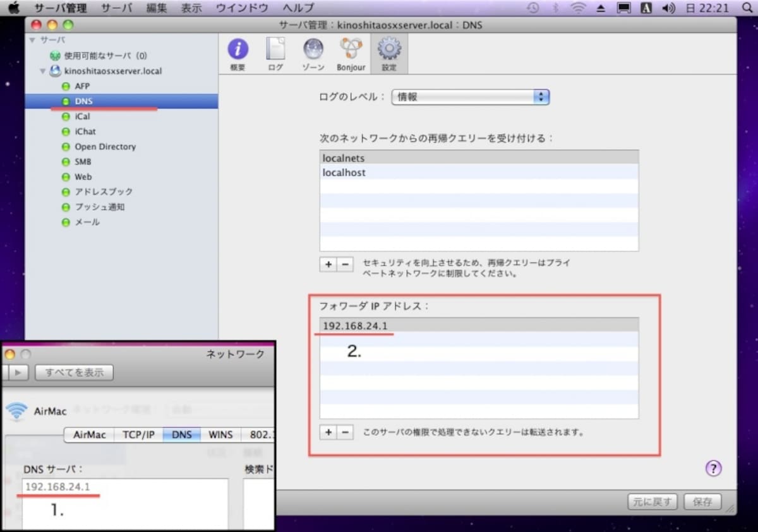
Task: Open the サーバ管理 menu
Action: pyautogui.click(x=60, y=8)
